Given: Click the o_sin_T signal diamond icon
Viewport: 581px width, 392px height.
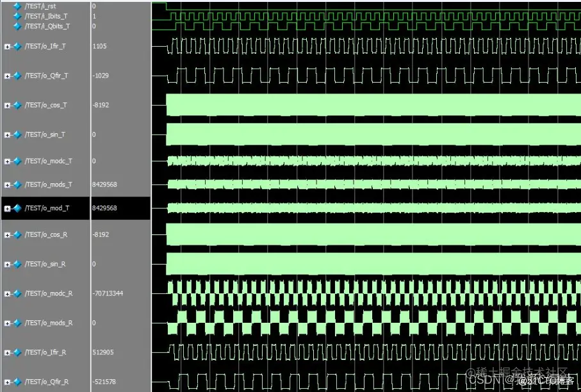Looking at the screenshot, I should click(x=17, y=135).
